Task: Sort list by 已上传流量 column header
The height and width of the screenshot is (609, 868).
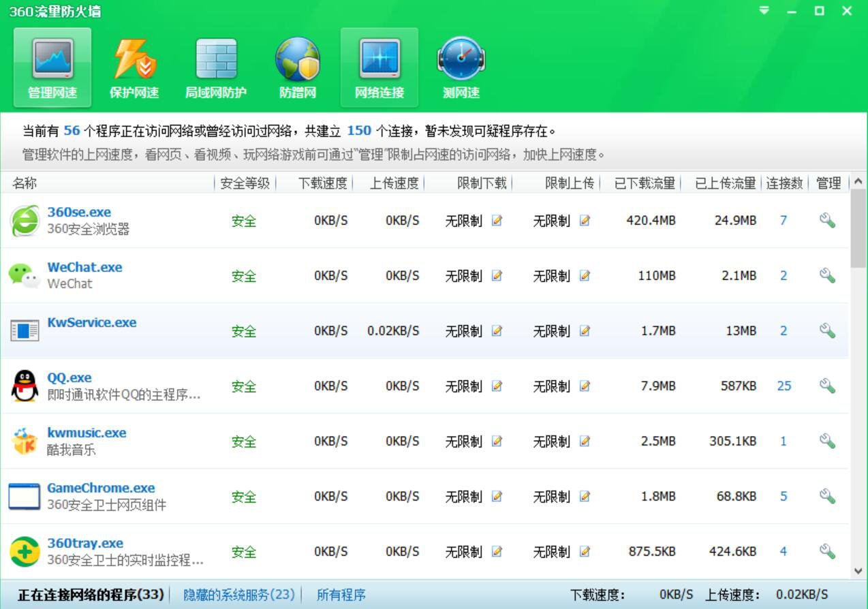Action: tap(725, 183)
